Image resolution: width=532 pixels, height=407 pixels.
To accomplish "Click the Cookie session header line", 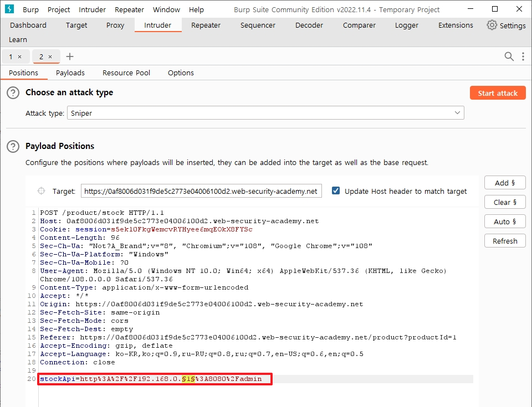I will tap(146, 229).
